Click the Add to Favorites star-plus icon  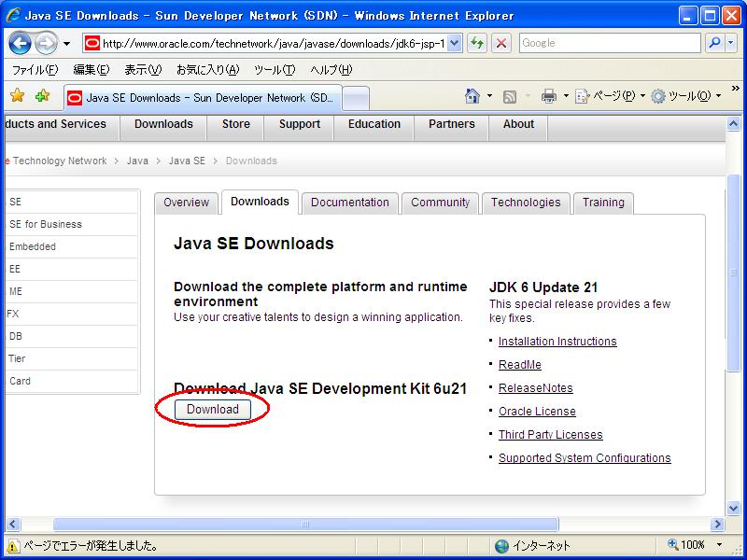pos(42,96)
